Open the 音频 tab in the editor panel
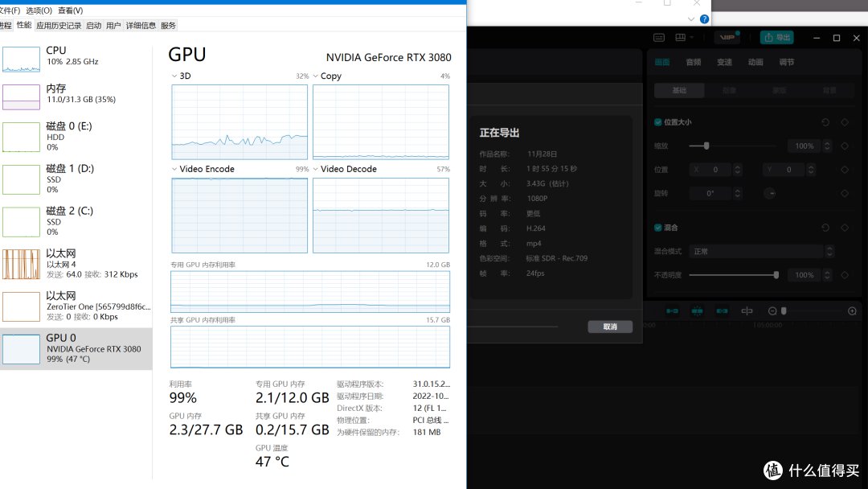The height and width of the screenshot is (489, 868). (694, 62)
